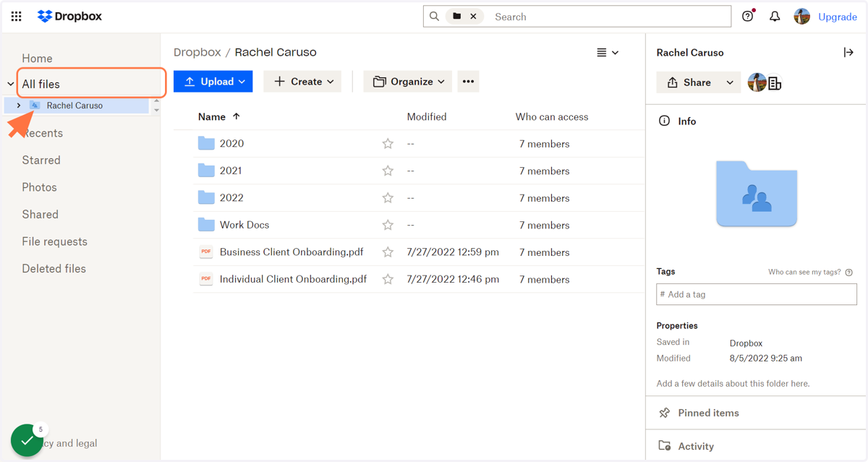This screenshot has width=868, height=462.
Task: Open the app grid launcher icon
Action: [x=16, y=16]
